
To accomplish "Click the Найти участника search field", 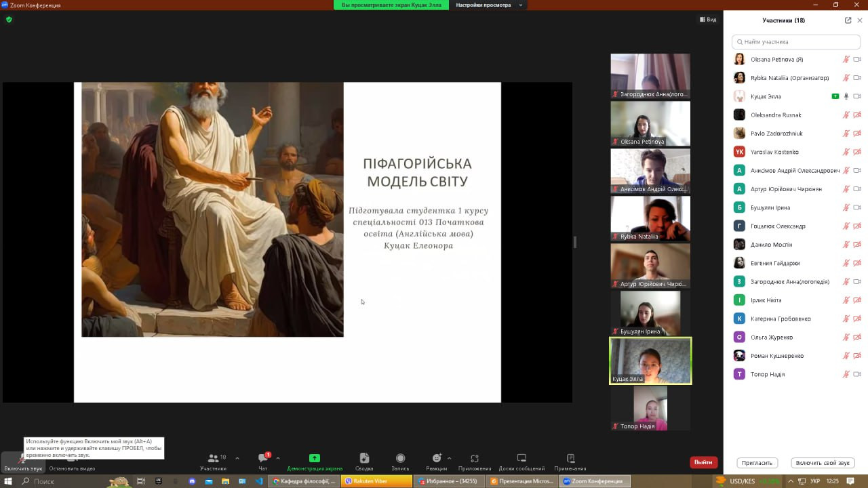I will point(795,42).
